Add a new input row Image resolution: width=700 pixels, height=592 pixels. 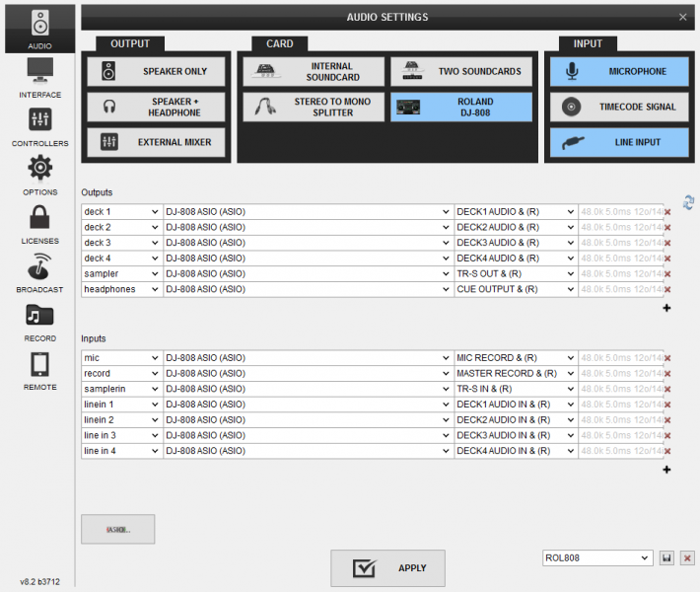(x=666, y=470)
